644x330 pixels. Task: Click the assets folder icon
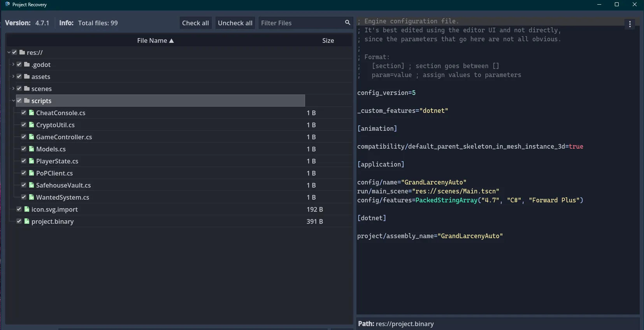27,76
